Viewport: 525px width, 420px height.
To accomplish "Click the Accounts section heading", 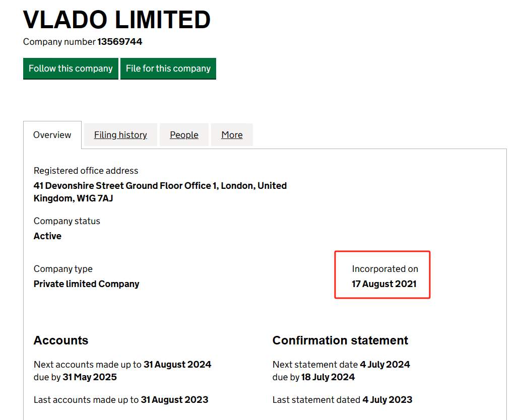I will coord(61,340).
